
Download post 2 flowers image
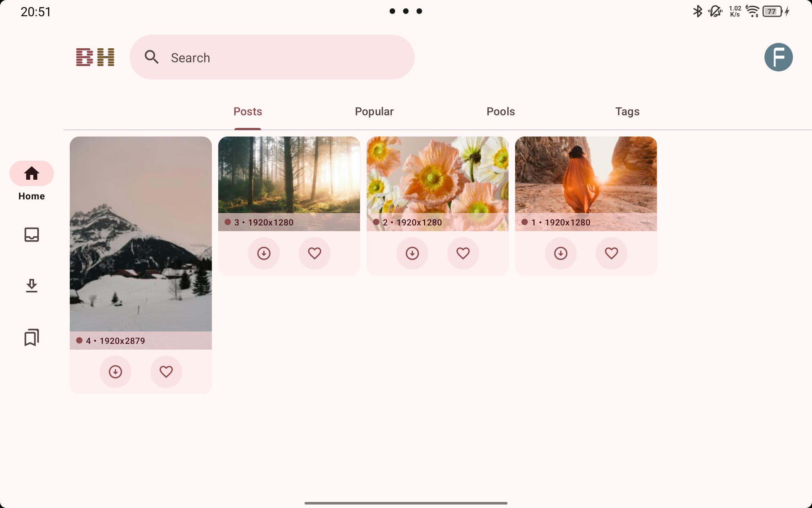coord(412,253)
